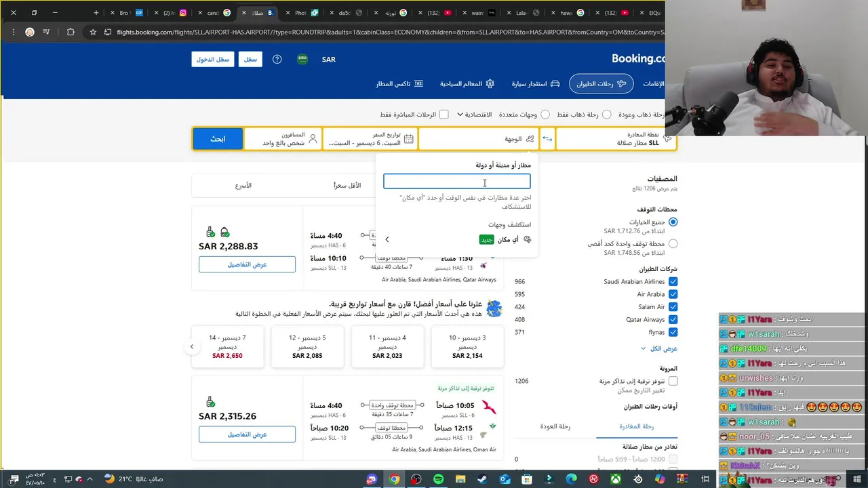868x488 pixels.
Task: Click the سجل register button
Action: point(251,59)
